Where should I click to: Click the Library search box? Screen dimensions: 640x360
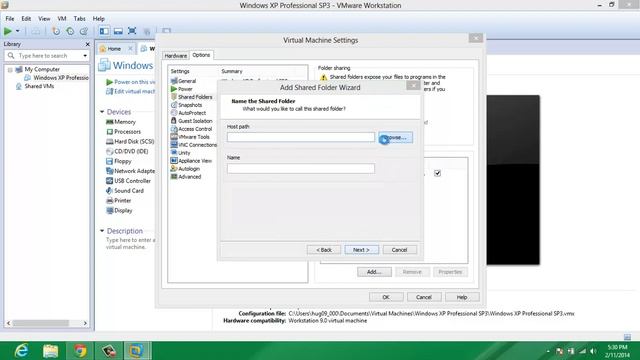coord(47,56)
